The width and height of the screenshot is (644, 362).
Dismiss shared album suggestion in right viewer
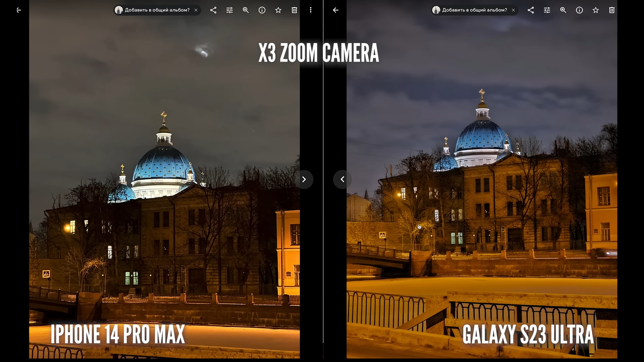point(513,10)
